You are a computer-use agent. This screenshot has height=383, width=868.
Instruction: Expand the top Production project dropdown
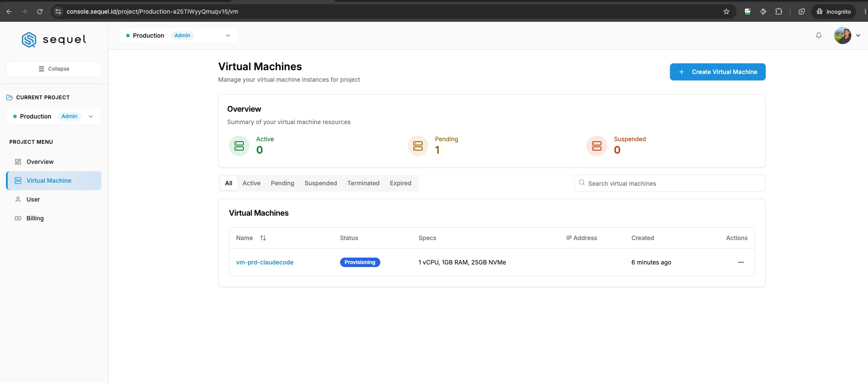179,36
